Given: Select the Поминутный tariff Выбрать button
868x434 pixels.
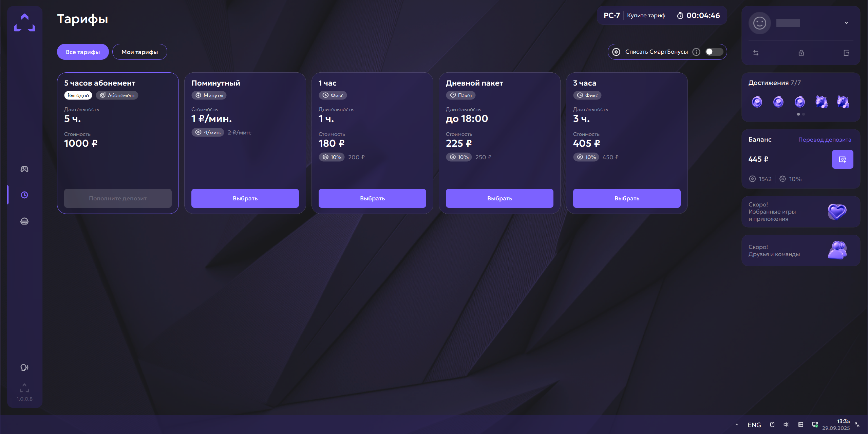Looking at the screenshot, I should (x=245, y=198).
